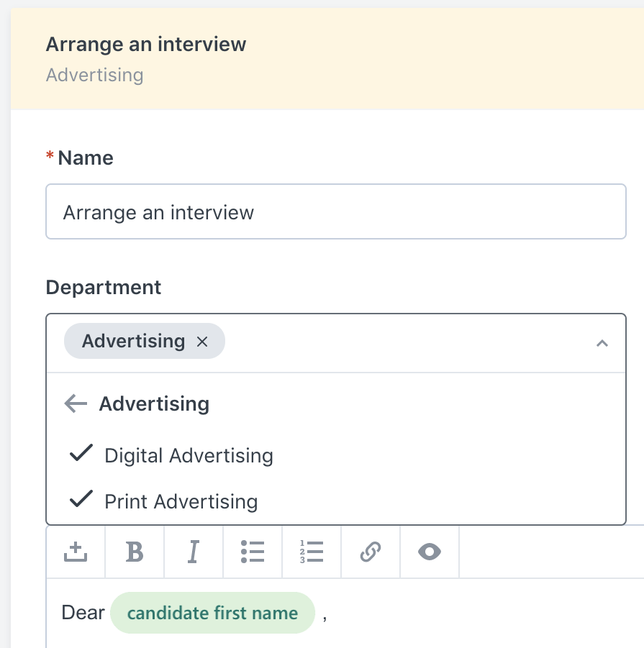644x648 pixels.
Task: Apply bold formatting in the editor
Action: pyautogui.click(x=134, y=552)
